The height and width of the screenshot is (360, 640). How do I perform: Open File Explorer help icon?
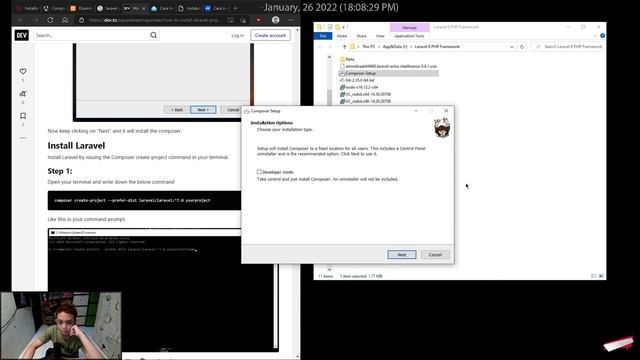602,36
